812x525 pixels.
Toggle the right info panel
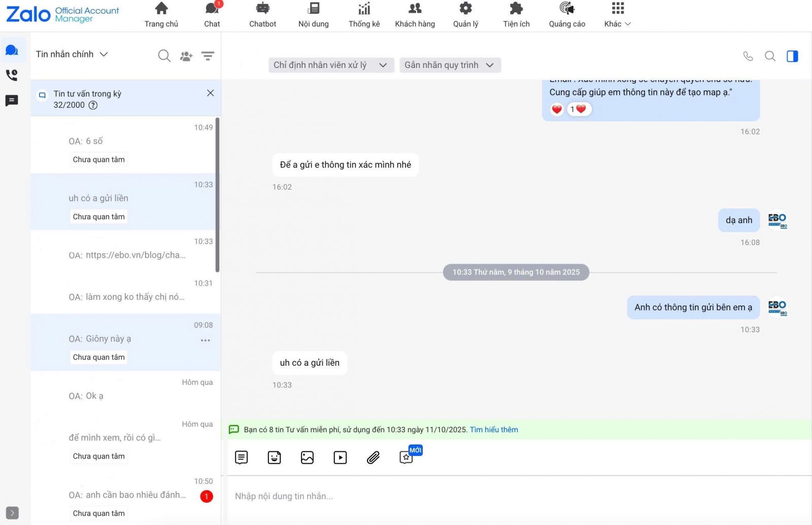coord(792,56)
